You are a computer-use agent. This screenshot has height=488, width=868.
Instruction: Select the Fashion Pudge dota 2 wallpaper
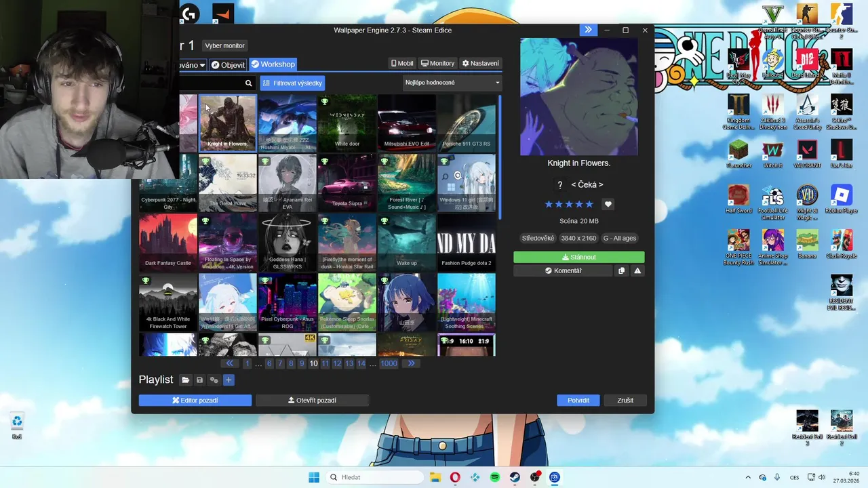click(x=467, y=243)
